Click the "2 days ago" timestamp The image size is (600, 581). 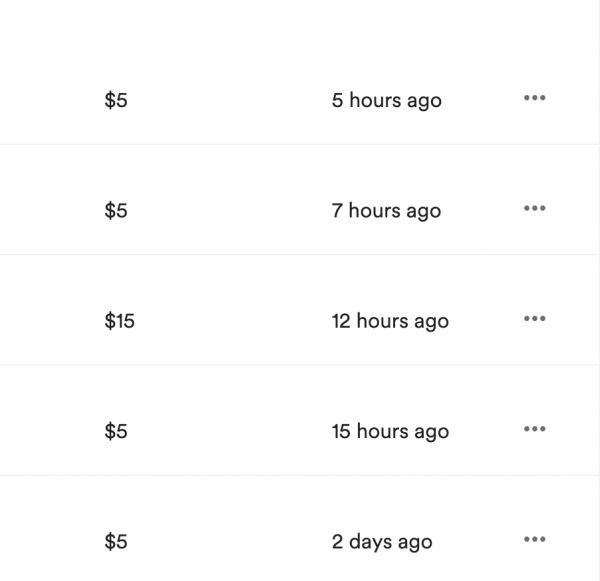tap(382, 542)
